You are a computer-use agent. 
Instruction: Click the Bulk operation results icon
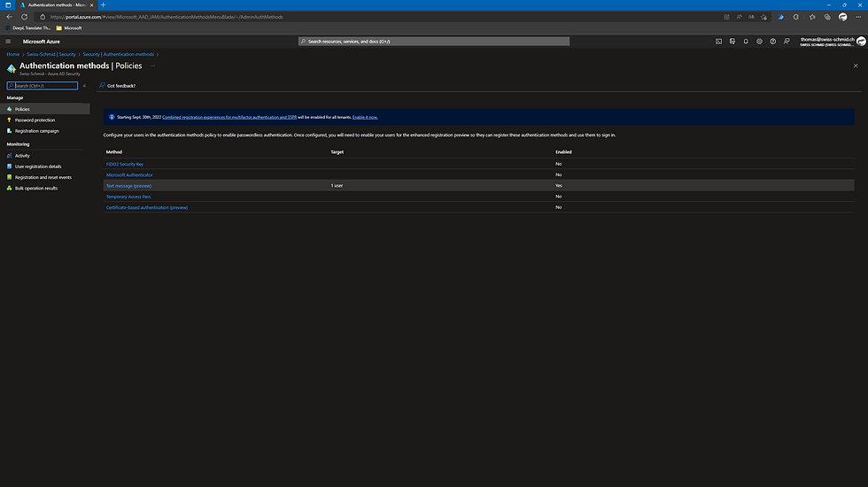point(10,188)
